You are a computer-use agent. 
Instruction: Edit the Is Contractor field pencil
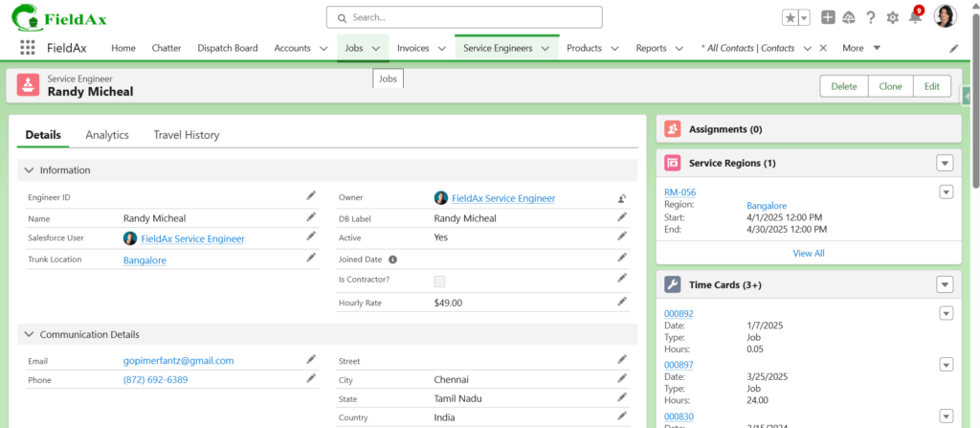(622, 278)
